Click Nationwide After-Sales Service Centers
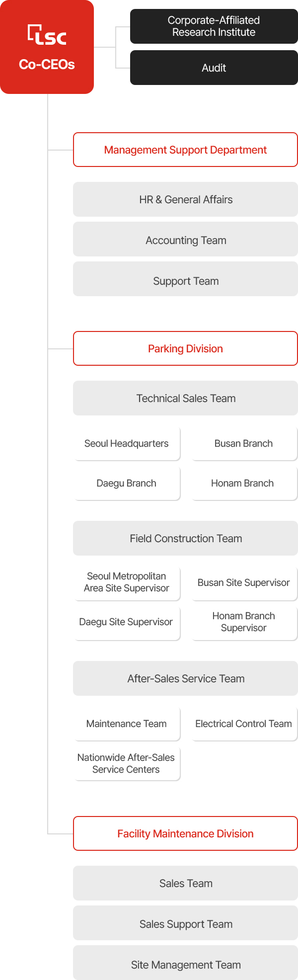 127,763
